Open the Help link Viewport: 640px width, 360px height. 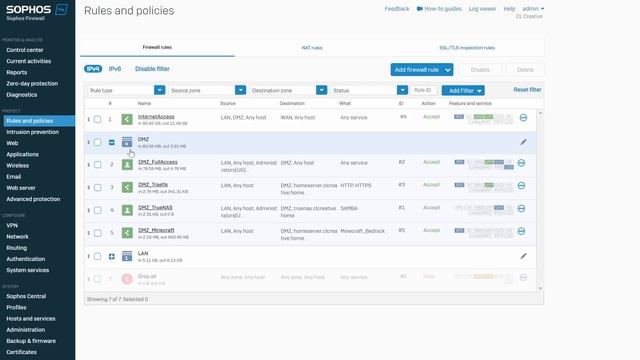(x=509, y=9)
